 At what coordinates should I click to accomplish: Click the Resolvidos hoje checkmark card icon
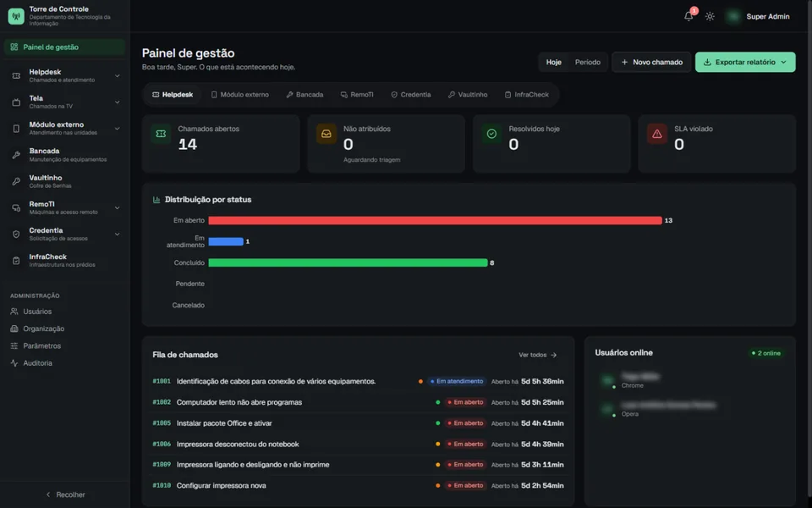pos(491,134)
